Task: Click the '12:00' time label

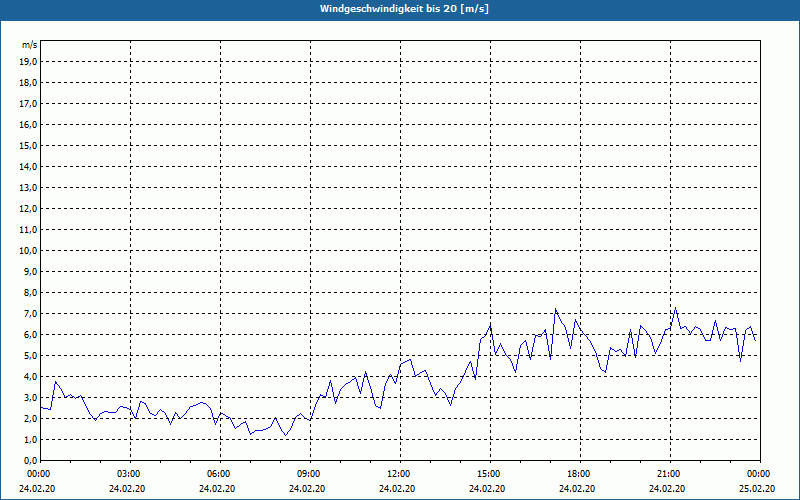Action: coord(400,474)
